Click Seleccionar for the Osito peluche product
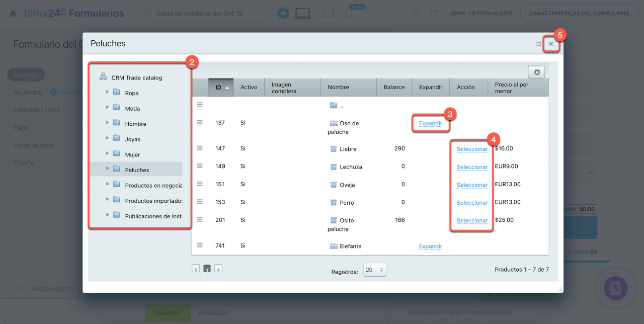644x324 pixels. [472, 220]
